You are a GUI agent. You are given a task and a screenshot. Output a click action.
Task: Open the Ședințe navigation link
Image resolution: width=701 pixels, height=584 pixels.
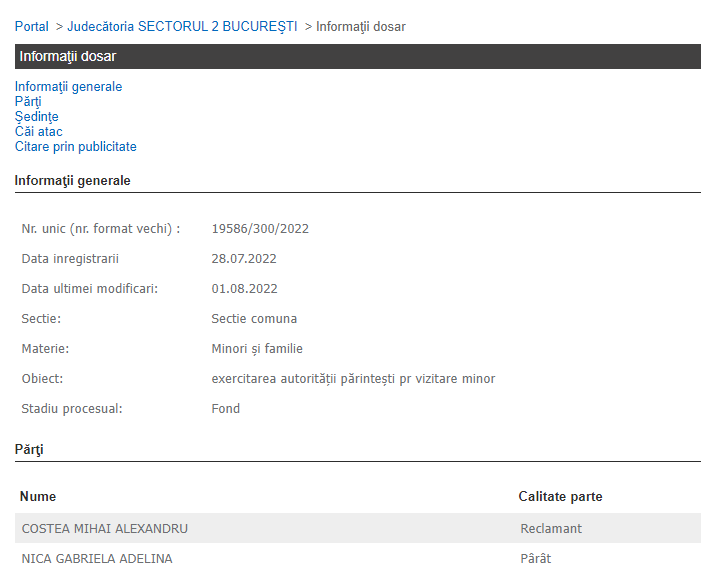36,117
